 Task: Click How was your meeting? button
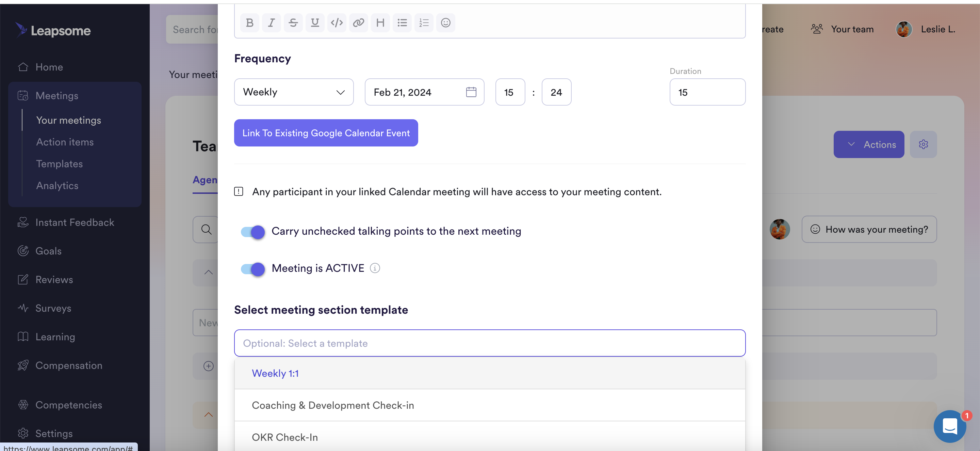tap(869, 229)
